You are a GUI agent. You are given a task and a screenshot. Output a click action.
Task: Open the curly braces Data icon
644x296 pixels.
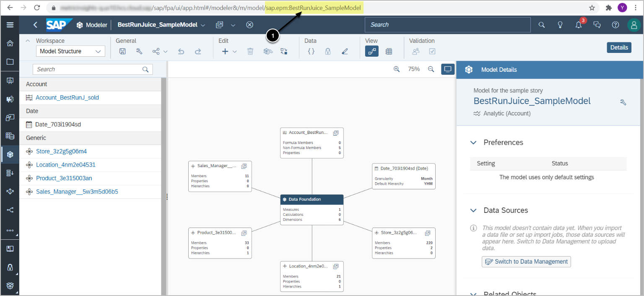(311, 51)
